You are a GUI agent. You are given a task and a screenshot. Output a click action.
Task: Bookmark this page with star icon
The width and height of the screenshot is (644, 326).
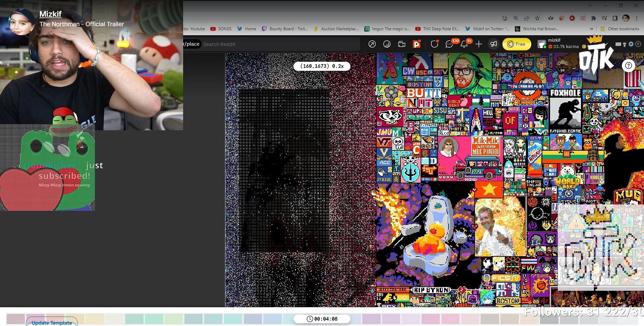(x=537, y=18)
